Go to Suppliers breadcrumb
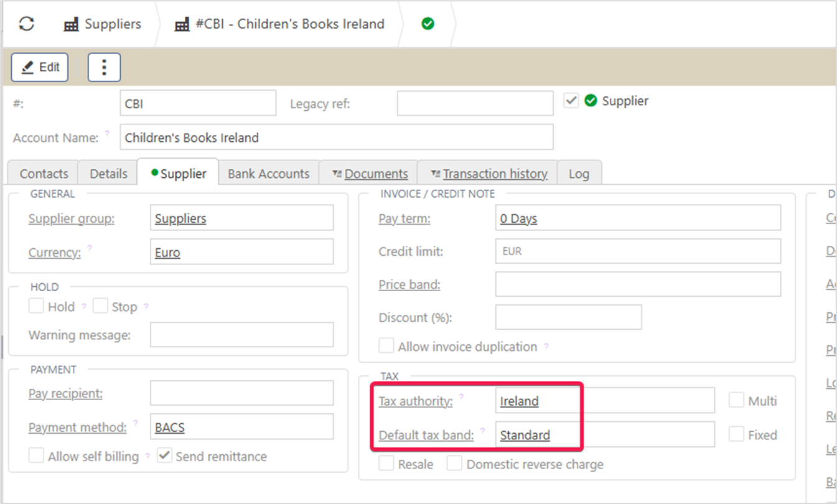This screenshot has width=837, height=504. point(113,24)
